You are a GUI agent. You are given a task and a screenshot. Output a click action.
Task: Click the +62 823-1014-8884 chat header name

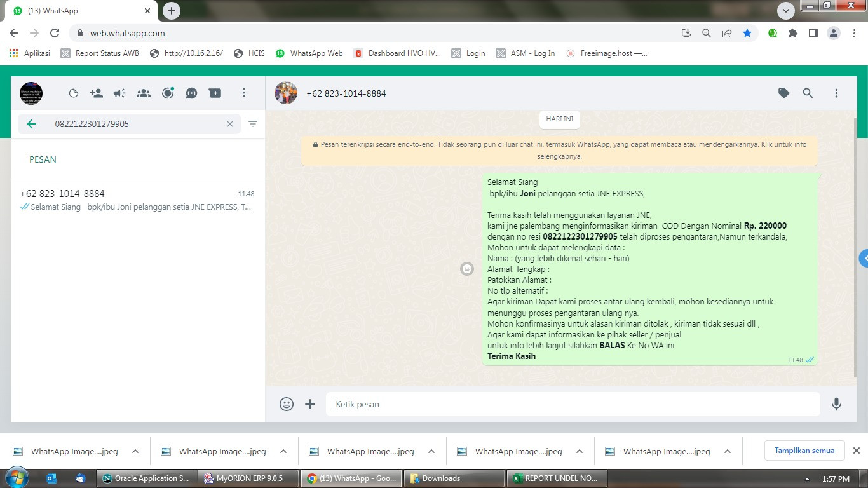point(346,93)
